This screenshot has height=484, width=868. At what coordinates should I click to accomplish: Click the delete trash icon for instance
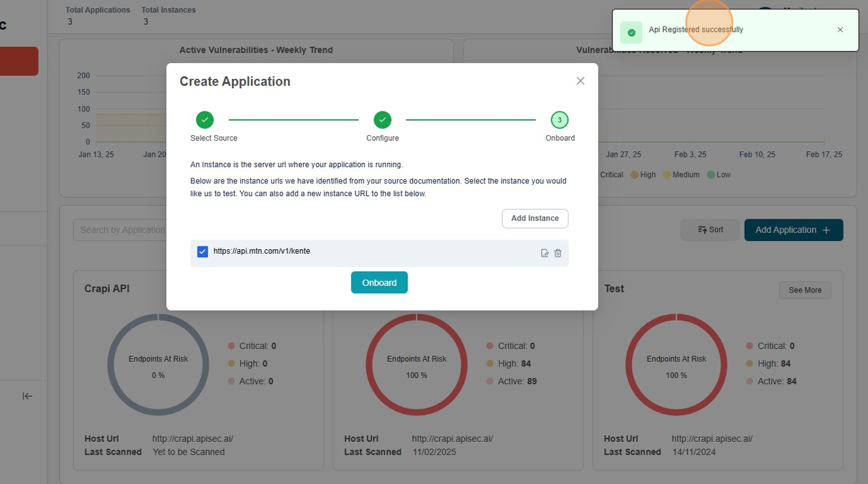coord(558,253)
